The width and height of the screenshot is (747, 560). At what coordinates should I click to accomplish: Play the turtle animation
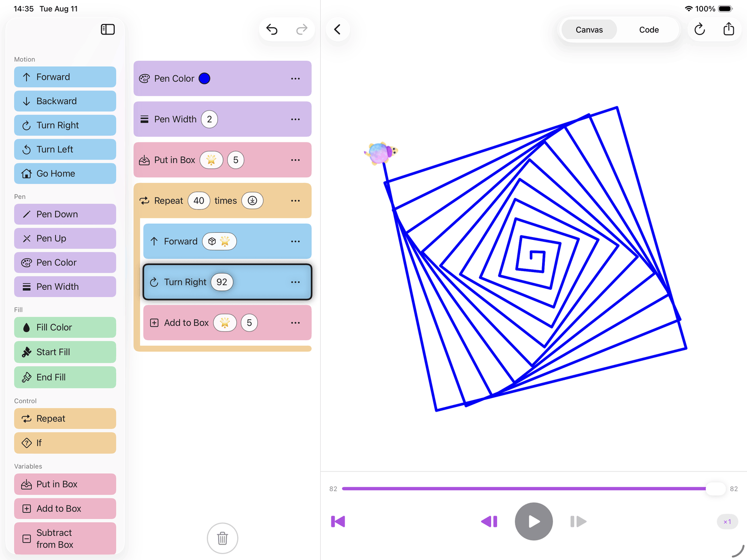tap(534, 522)
